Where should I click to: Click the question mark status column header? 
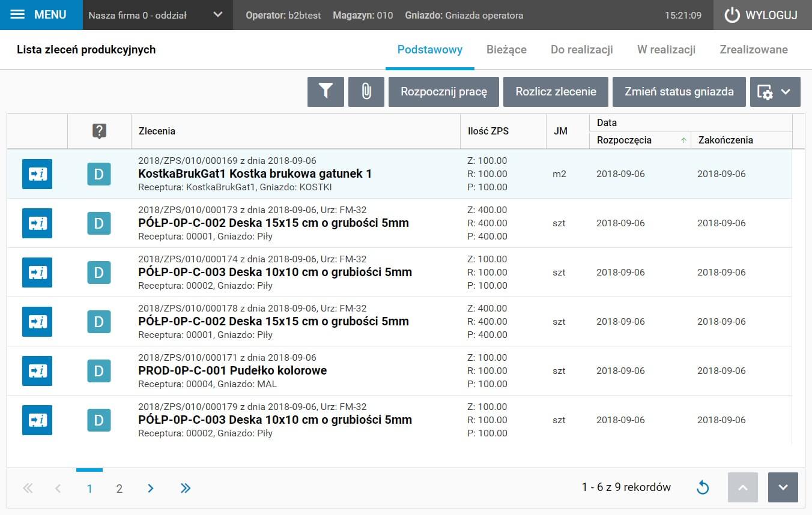[99, 131]
